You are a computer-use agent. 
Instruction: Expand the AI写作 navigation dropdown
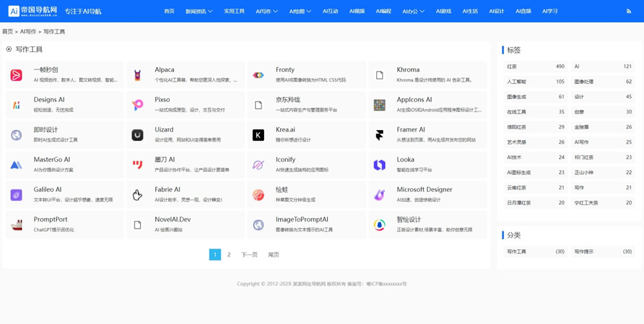(x=267, y=12)
